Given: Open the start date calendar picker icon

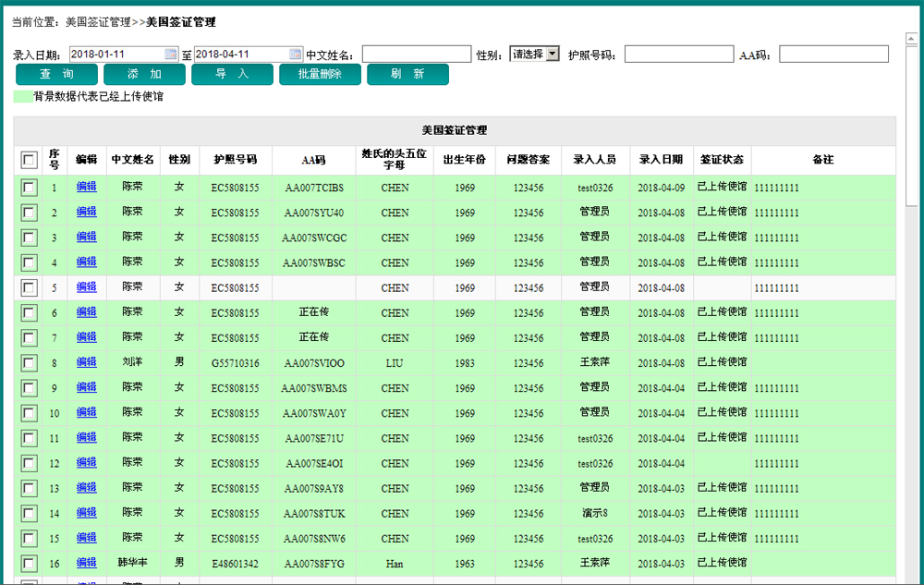Looking at the screenshot, I should click(x=170, y=55).
